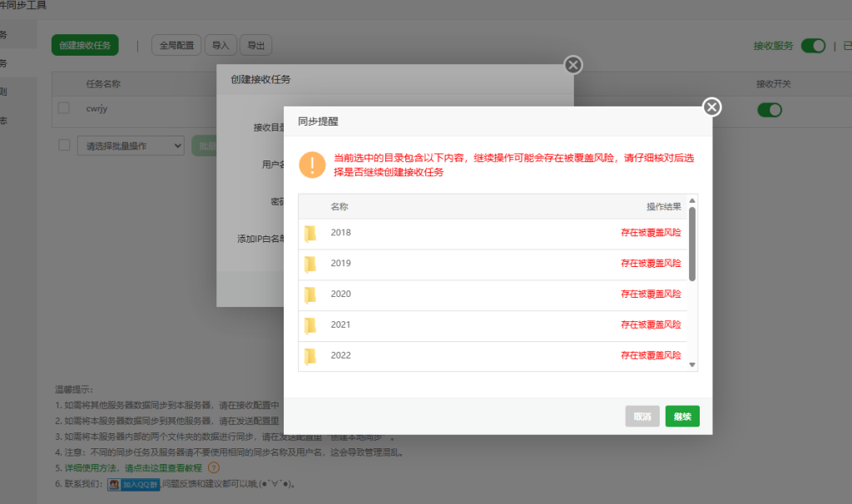Open the 请选择批量操作 dropdown
This screenshot has height=504, width=852.
tap(131, 146)
